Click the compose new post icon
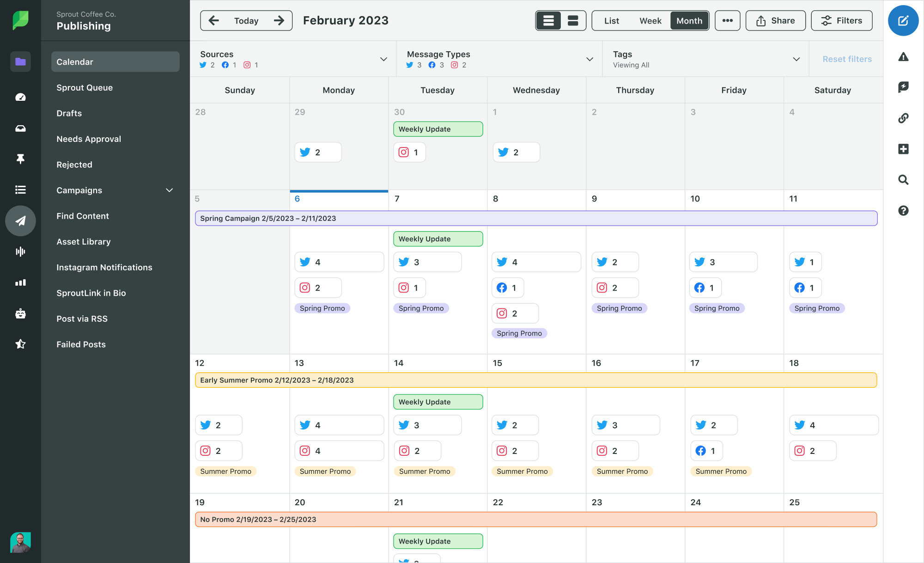 pyautogui.click(x=903, y=21)
